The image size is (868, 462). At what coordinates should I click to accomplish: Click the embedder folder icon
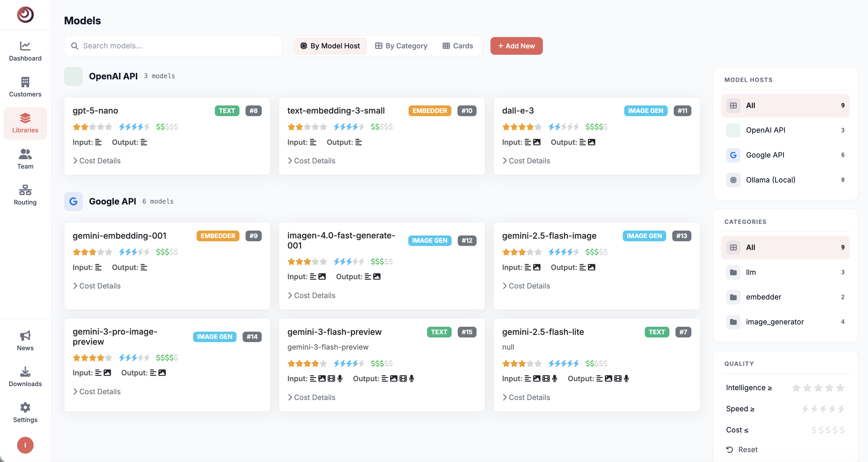click(x=733, y=297)
